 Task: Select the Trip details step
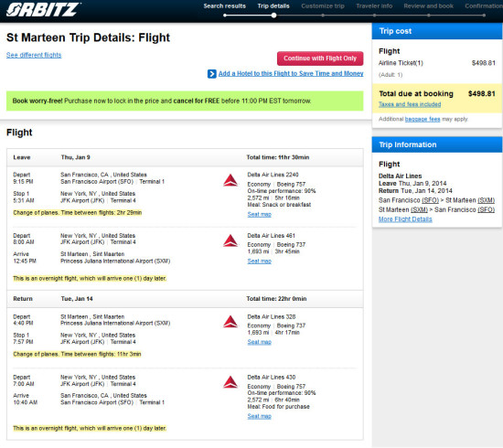(273, 6)
